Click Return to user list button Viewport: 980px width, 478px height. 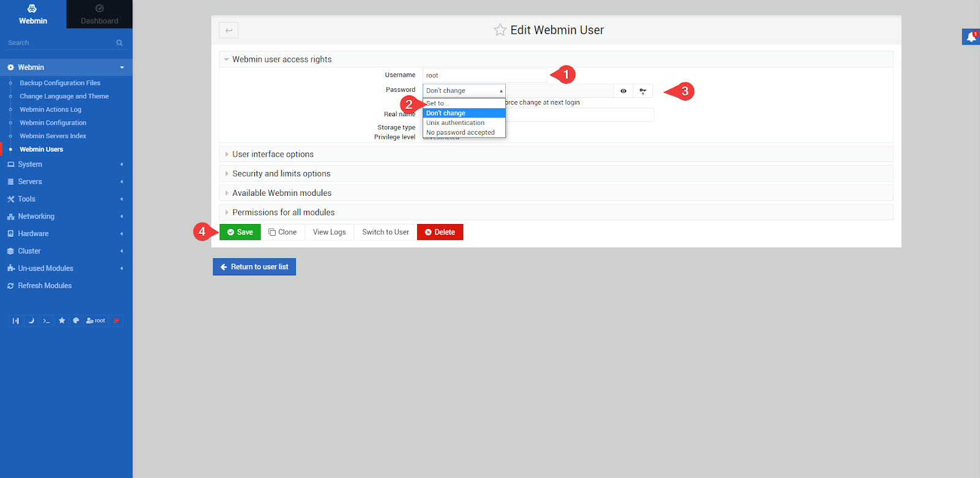254,267
